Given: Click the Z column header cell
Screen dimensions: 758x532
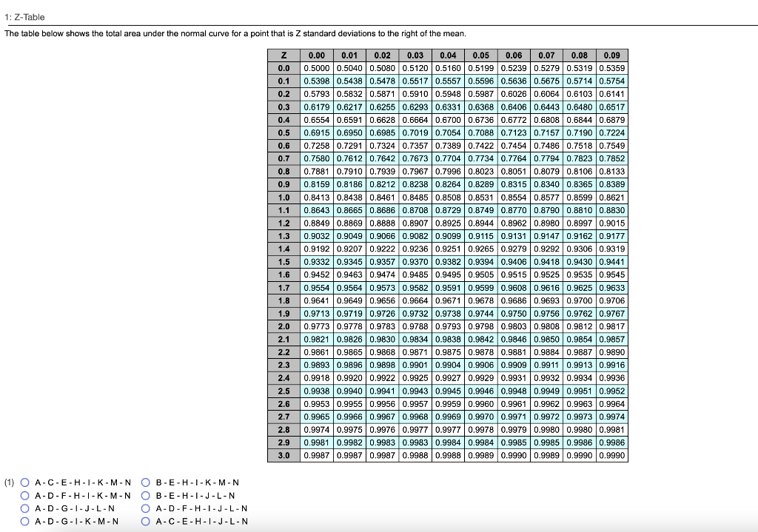Looking at the screenshot, I should tap(281, 55).
